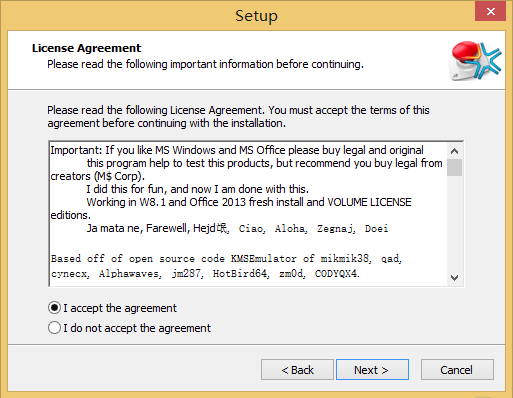Screen dimensions: 513x398
Task: Click the 'Ja mata ne, Farewell' license line
Action: click(x=237, y=228)
